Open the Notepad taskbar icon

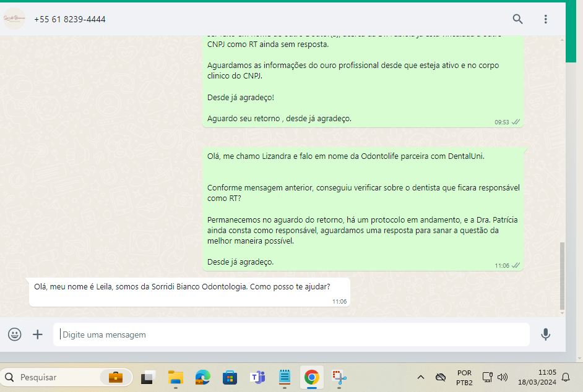click(285, 378)
